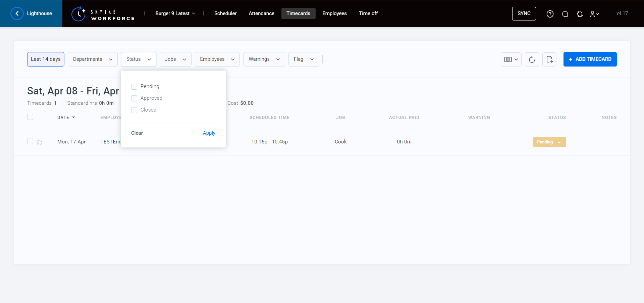Expand the Departments filter dropdown
The image size is (644, 303).
pyautogui.click(x=93, y=59)
